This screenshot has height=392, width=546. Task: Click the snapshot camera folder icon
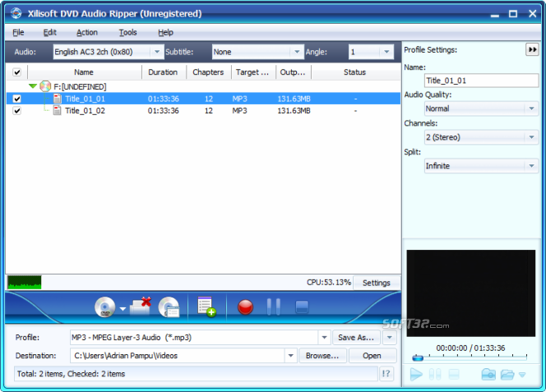click(x=488, y=375)
